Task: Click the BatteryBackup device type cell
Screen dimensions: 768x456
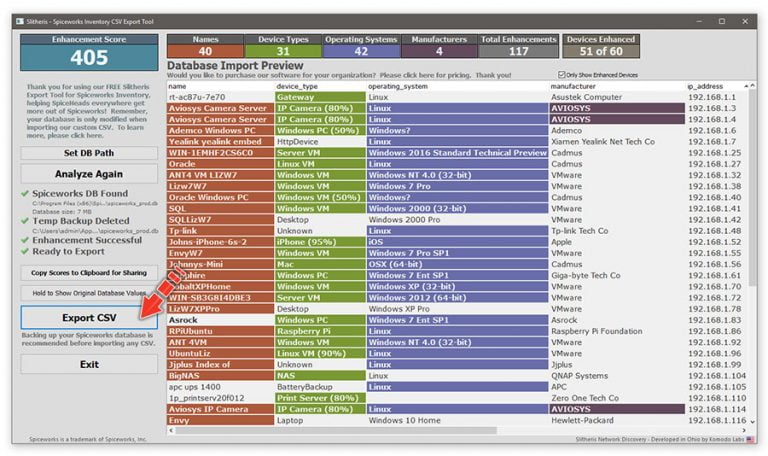Action: 320,387
